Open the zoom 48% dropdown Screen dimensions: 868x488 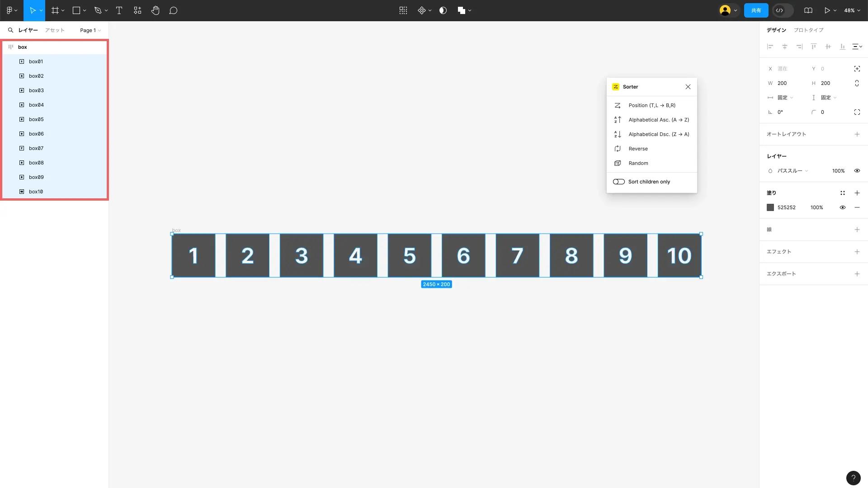click(x=852, y=10)
